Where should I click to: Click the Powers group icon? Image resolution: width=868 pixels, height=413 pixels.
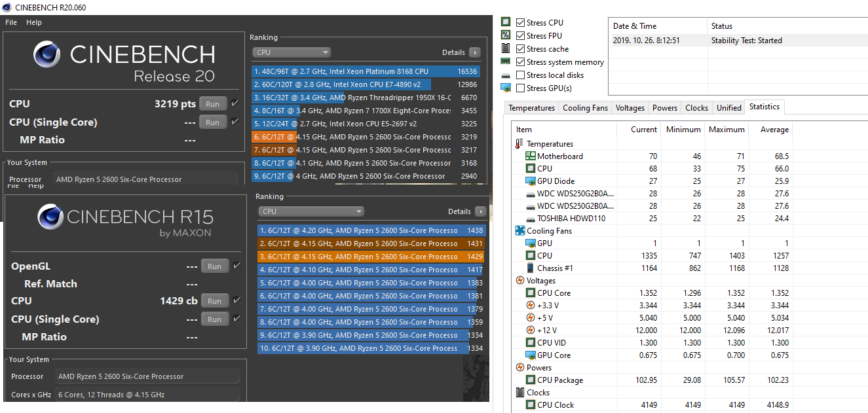tap(520, 367)
